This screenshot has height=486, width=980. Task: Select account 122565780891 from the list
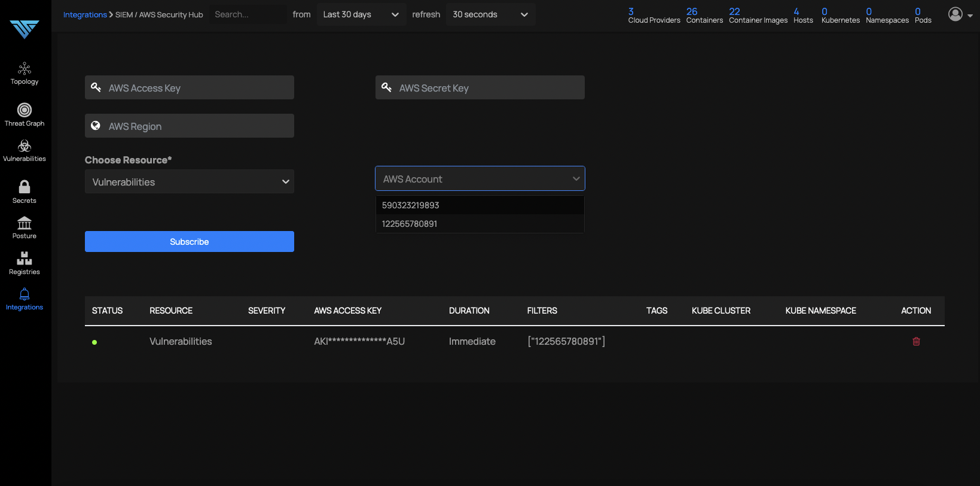click(x=480, y=224)
